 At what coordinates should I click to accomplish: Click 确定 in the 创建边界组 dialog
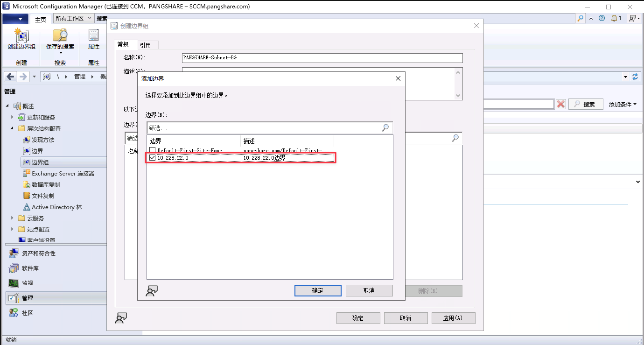click(x=358, y=318)
